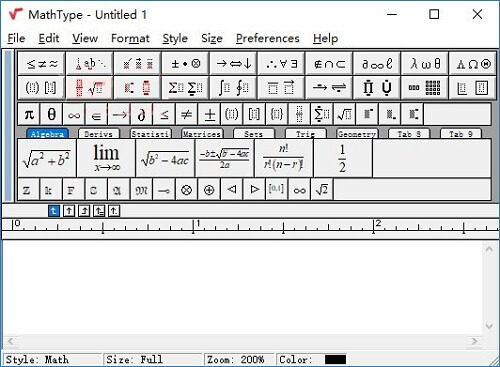This screenshot has height=367, width=500.
Task: Click the vertical scrollbar down arrow
Action: [489, 326]
